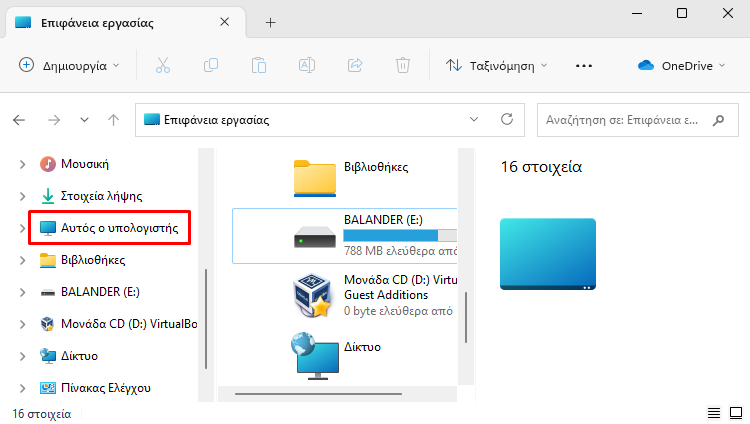Open the three-dots See more menu
The image size is (750, 424).
584,66
